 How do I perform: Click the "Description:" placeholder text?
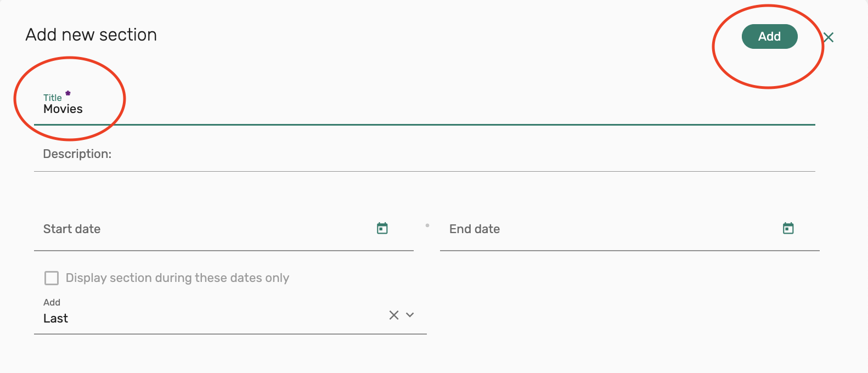click(77, 154)
